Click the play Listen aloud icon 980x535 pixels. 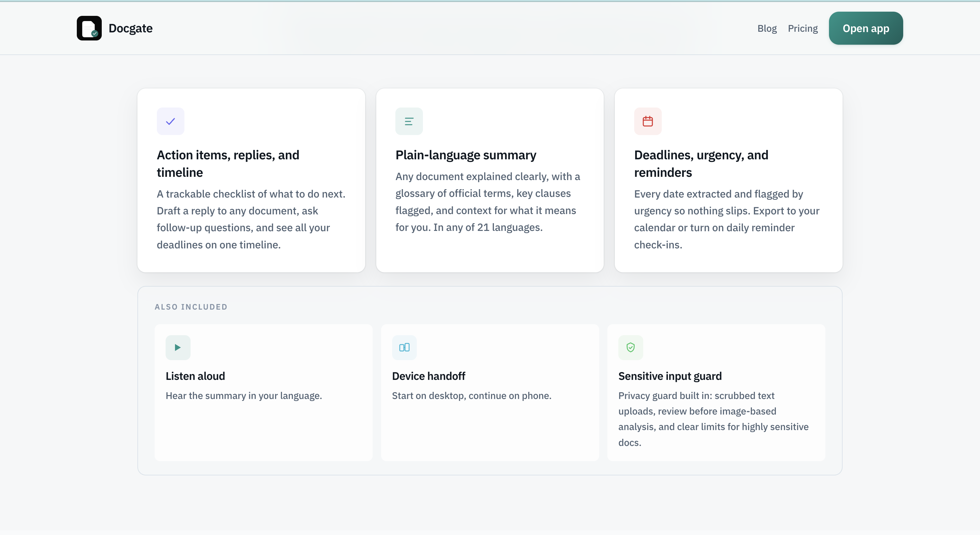coord(178,347)
